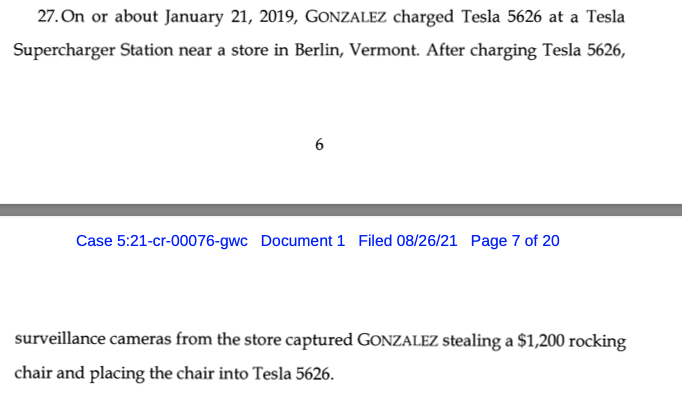Image resolution: width=682 pixels, height=397 pixels.
Task: Click the 'Document 1' header text
Action: 303,241
